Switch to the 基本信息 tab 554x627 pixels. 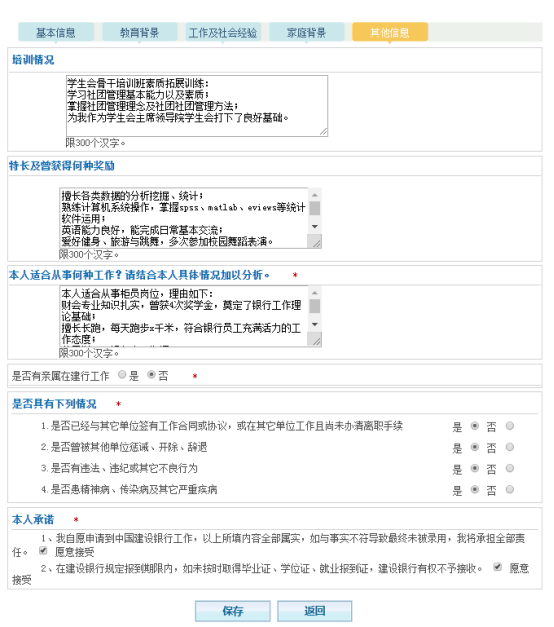(56, 32)
